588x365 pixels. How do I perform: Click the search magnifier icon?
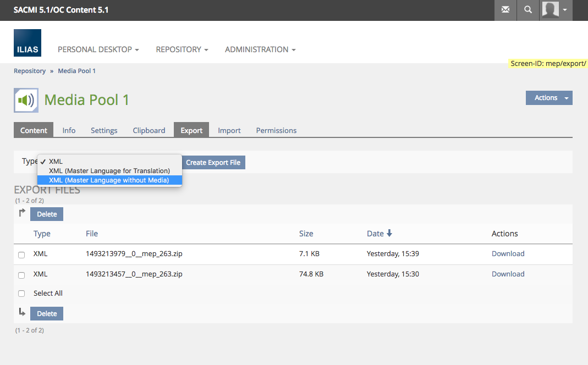(x=528, y=10)
